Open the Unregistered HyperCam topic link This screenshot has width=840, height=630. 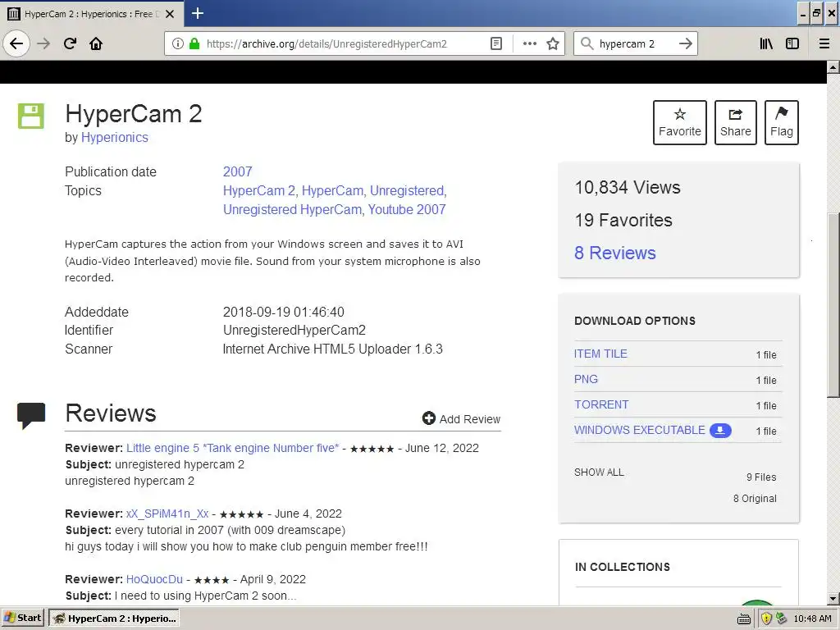pos(293,209)
